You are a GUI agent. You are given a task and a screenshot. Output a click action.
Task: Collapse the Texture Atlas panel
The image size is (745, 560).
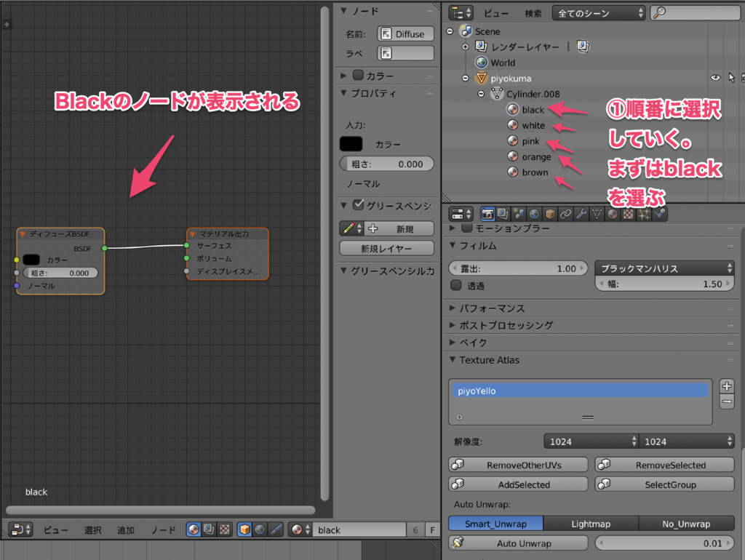[453, 359]
